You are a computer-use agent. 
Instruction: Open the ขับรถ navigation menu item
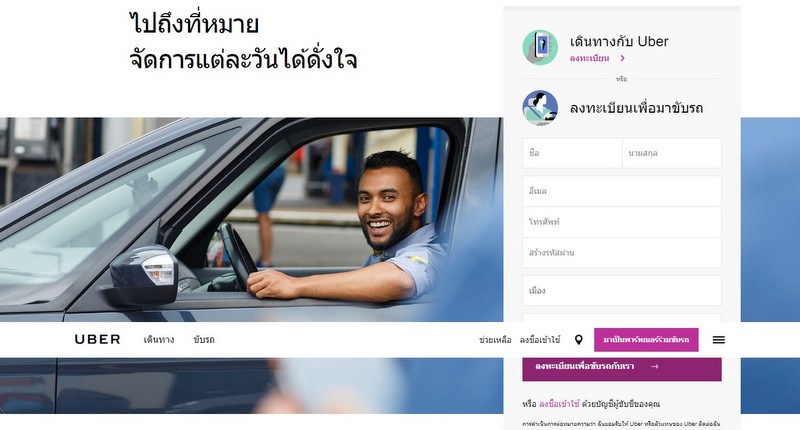pos(204,340)
